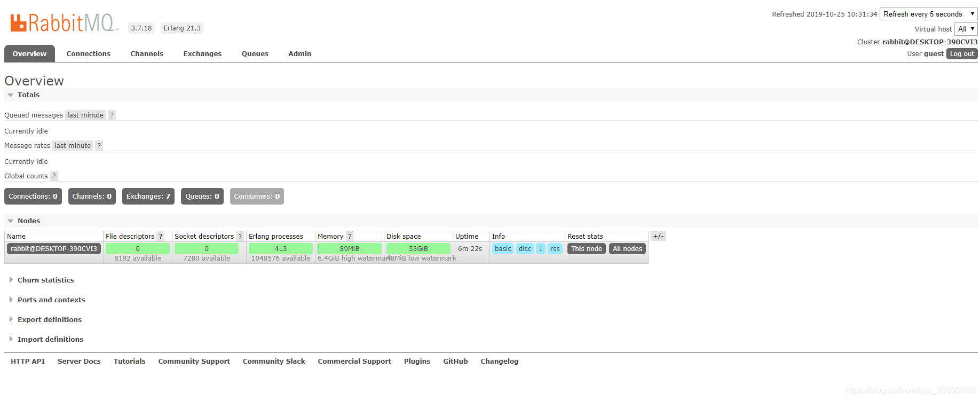Open help for File descriptors column
Screen dimensions: 980x400
161,237
